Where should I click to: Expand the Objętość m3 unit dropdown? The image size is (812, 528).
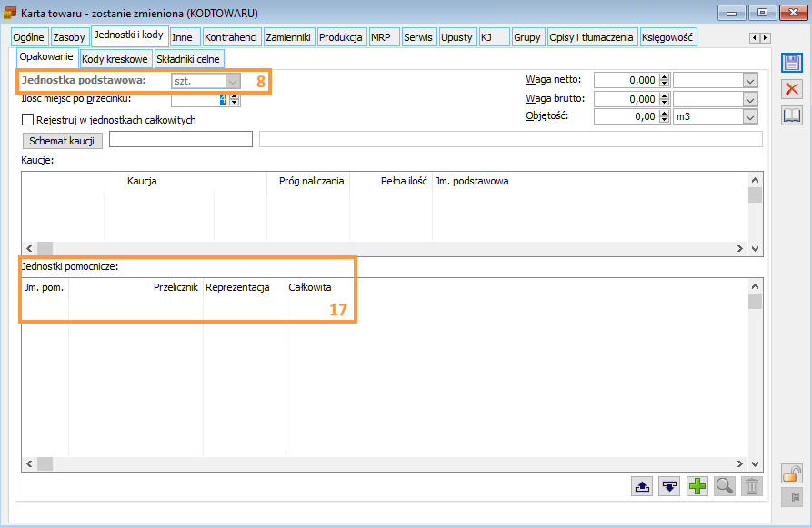(x=750, y=117)
